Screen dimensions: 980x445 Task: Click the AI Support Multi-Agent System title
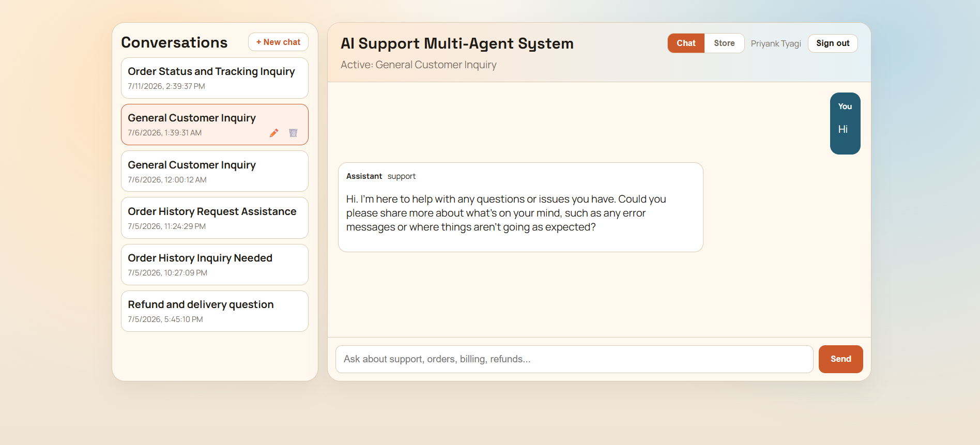pos(457,43)
